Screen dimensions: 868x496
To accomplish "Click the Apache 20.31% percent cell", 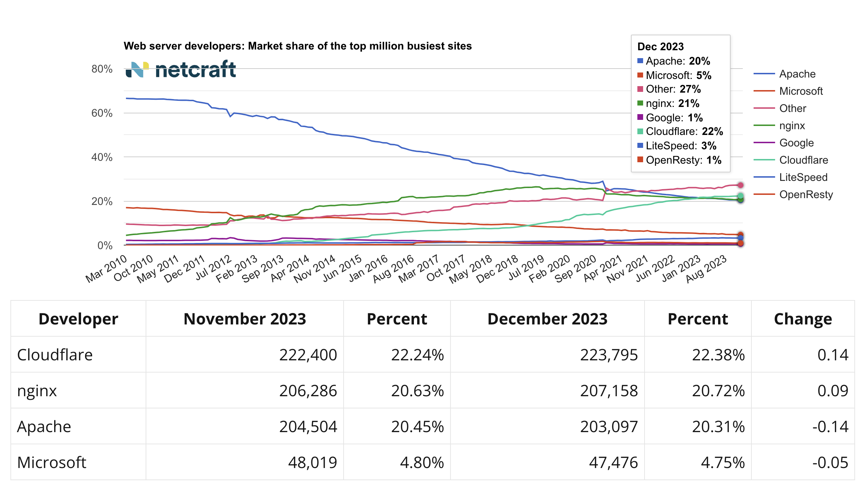I will pyautogui.click(x=718, y=426).
